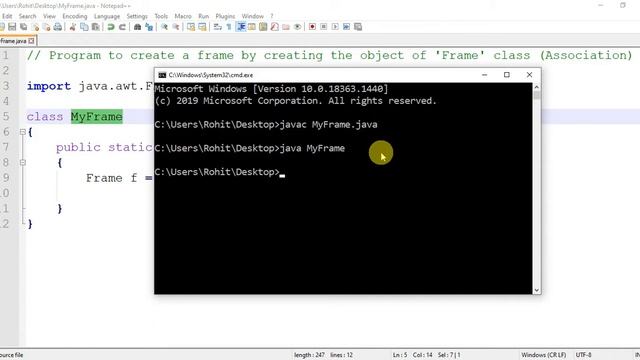Click the macro Playback icon
640x360 pixels.
click(335, 27)
